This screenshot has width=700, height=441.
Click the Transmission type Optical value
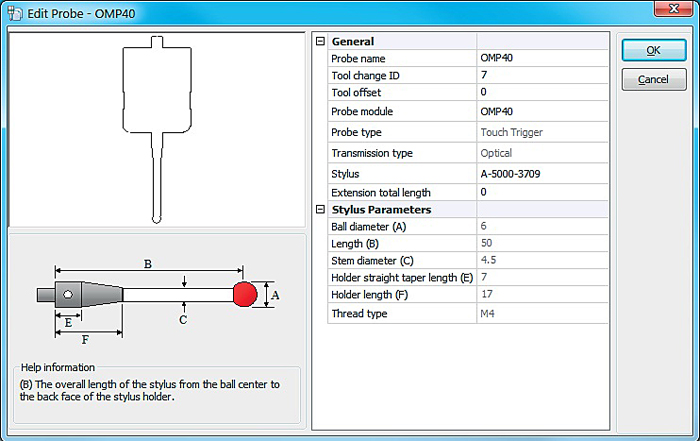pos(542,153)
